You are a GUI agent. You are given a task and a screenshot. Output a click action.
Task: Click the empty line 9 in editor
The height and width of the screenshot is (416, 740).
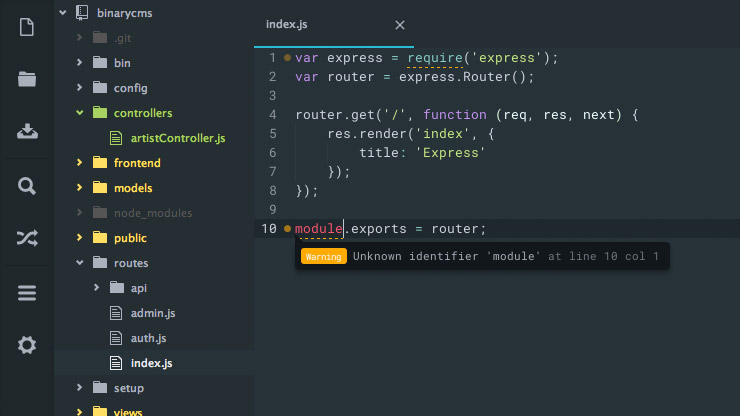coord(497,209)
